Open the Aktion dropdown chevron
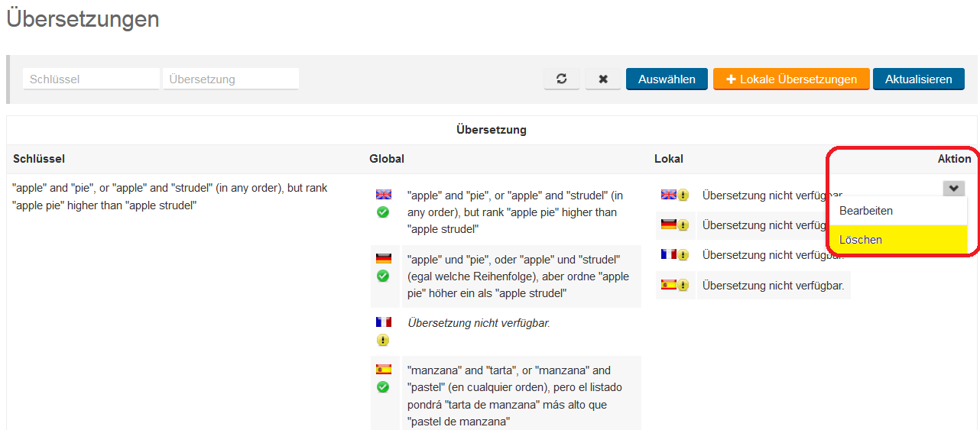This screenshot has width=980, height=430. (953, 189)
